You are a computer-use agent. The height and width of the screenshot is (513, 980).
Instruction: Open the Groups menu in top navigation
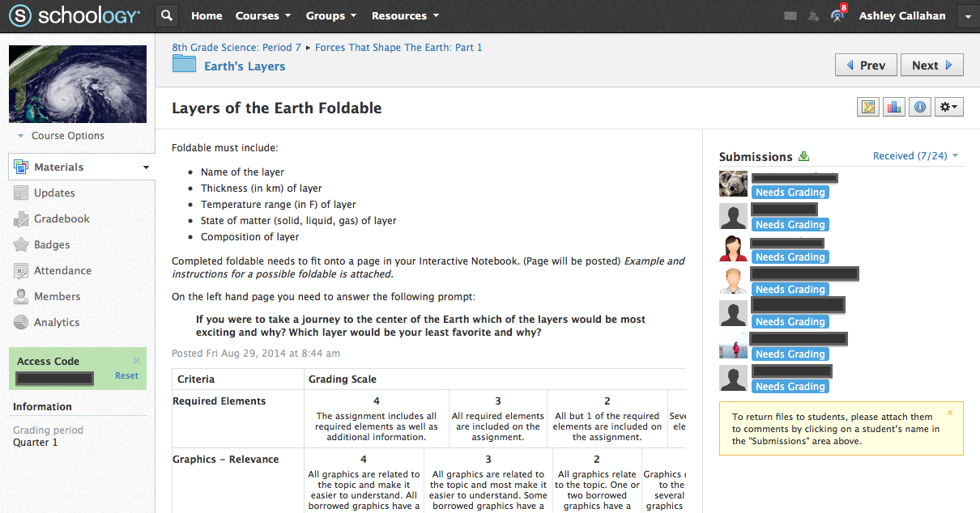coord(330,15)
